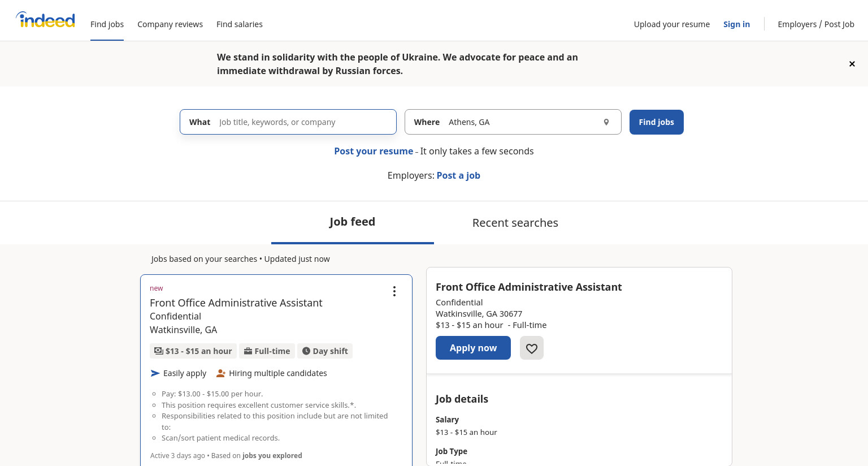Image resolution: width=868 pixels, height=466 pixels.
Task: Select the Full-time tag on job card
Action: (267, 351)
